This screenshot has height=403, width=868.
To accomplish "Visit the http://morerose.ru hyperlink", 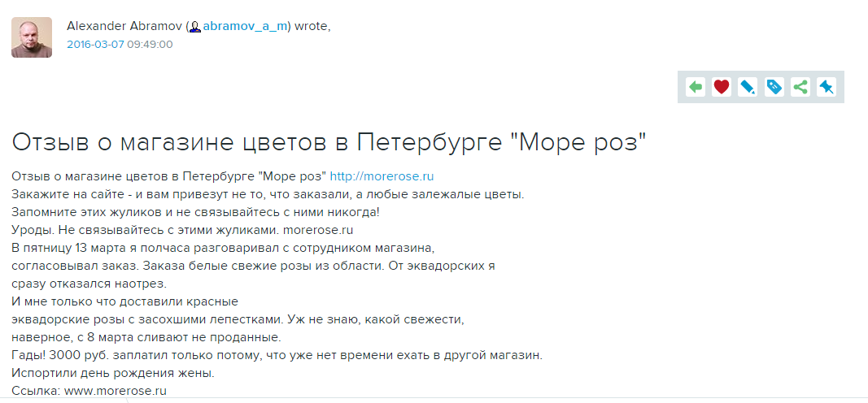I will click(382, 177).
